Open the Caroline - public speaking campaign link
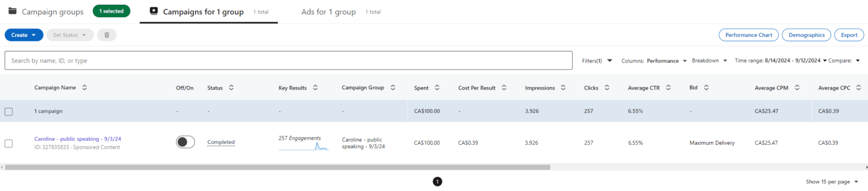The height and width of the screenshot is (191, 868). [78, 139]
